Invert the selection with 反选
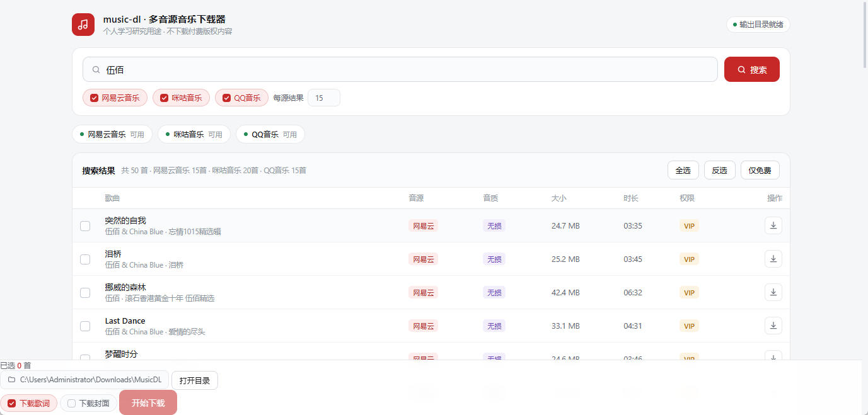Viewport: 868px width, 415px height. (720, 170)
